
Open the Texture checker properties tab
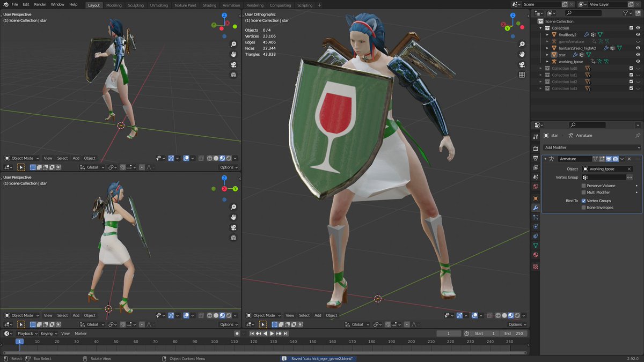click(x=536, y=267)
